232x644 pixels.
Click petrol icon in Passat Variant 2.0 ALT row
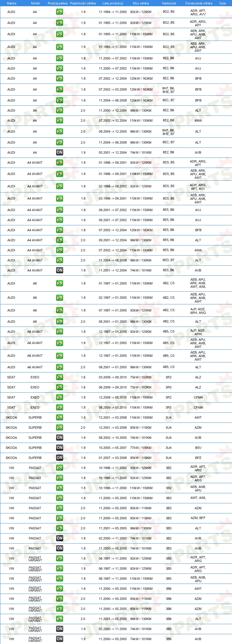coord(60,619)
